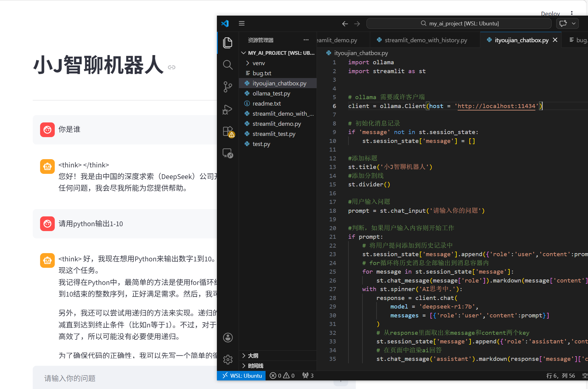Click the VS Code logo icon

click(x=225, y=23)
